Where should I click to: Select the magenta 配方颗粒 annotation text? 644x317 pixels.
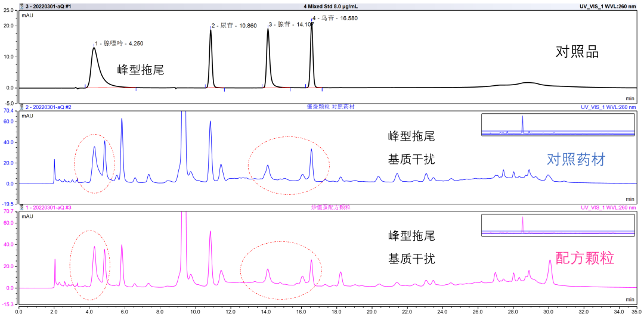pos(584,258)
